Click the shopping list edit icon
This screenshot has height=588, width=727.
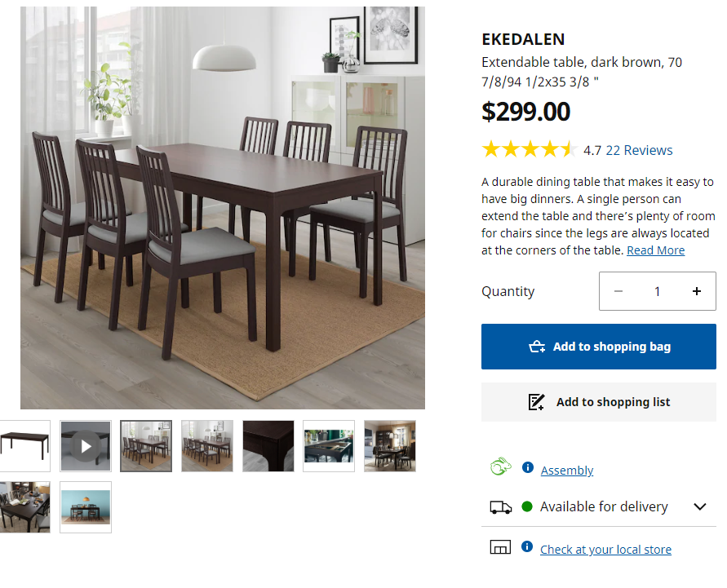point(536,402)
